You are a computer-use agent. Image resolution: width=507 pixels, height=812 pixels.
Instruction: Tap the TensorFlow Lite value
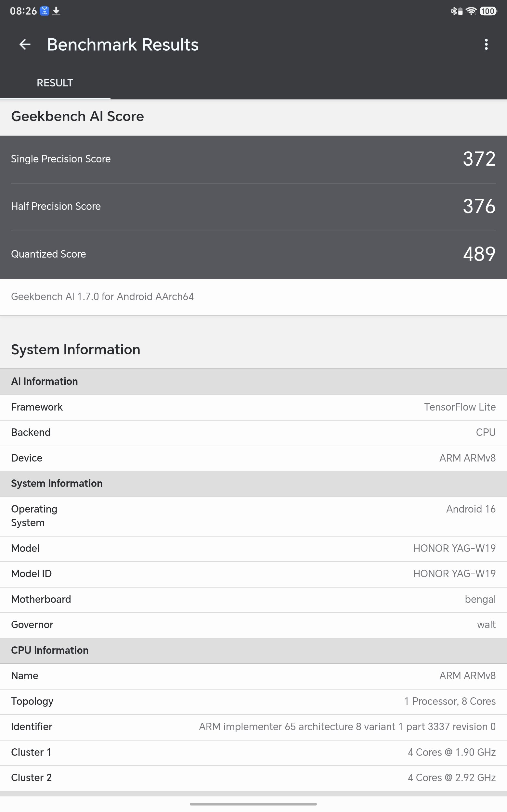click(460, 407)
